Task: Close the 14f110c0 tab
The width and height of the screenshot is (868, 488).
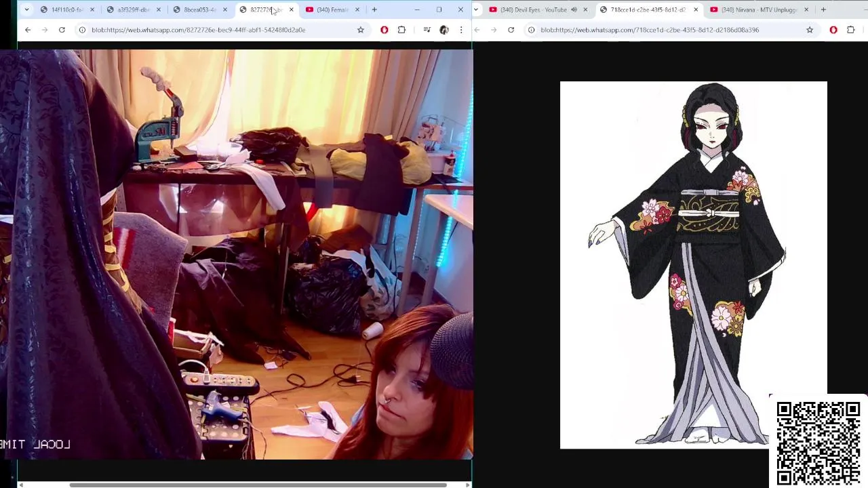Action: [92, 9]
